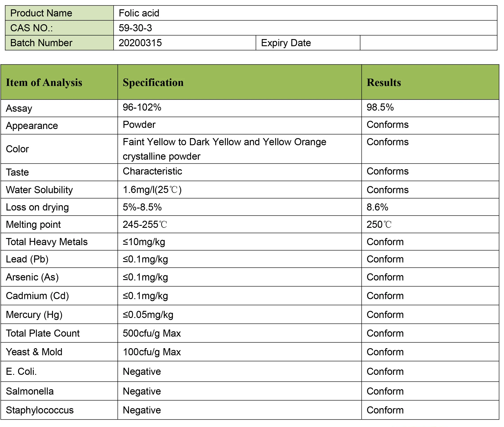Screen dimensions: 504x427
Task: Click the Specification column header
Action: 153,82
